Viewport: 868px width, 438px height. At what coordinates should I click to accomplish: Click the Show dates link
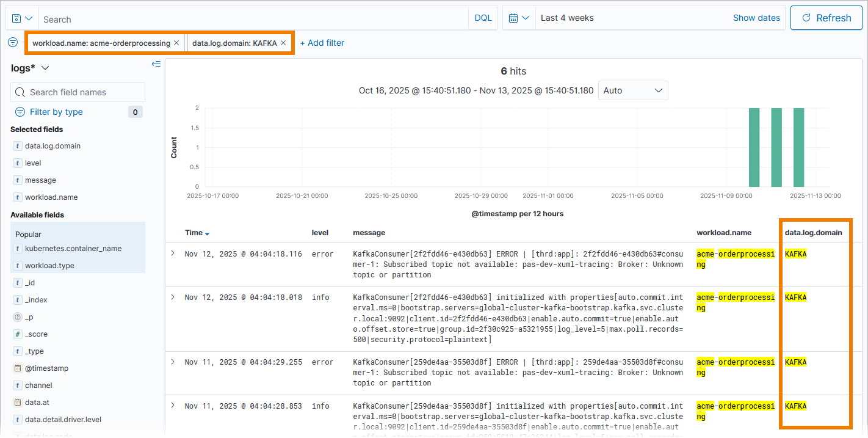coord(756,18)
